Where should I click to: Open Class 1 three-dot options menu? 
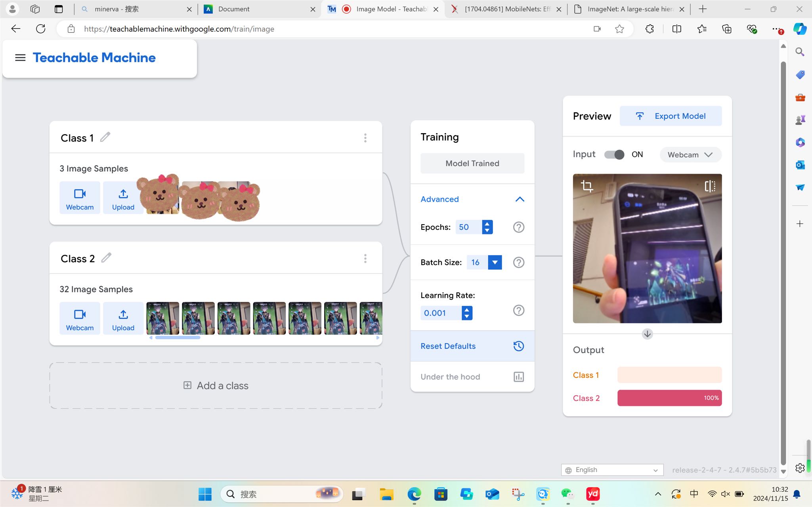click(x=365, y=138)
